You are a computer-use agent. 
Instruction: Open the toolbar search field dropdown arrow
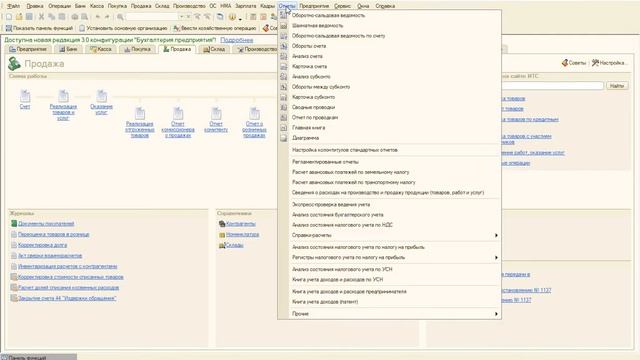click(182, 17)
